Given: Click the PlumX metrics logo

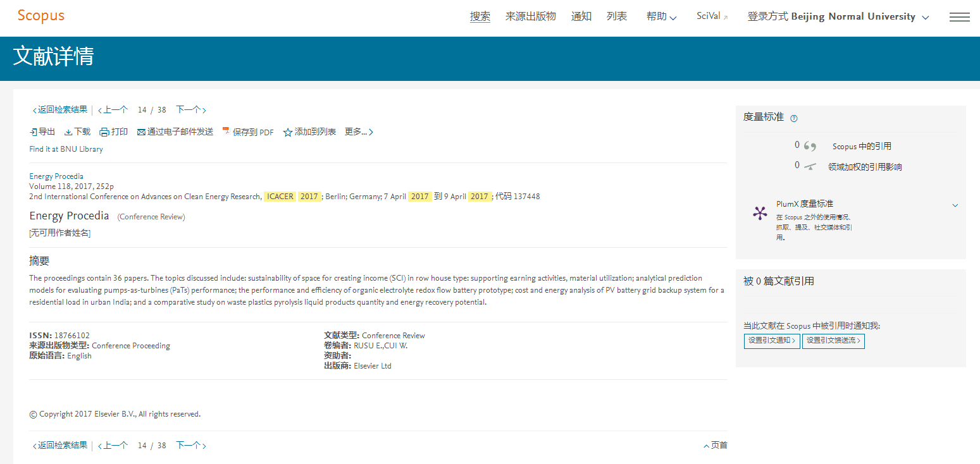Looking at the screenshot, I should pos(760,213).
